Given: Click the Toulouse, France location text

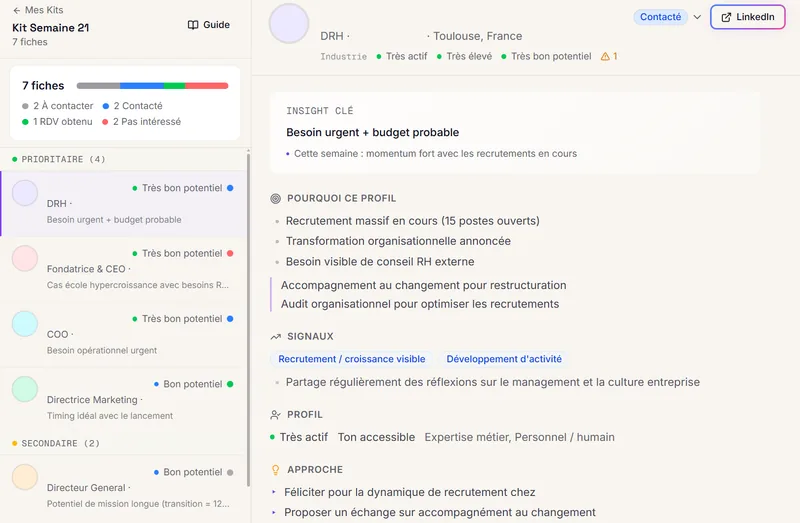Looking at the screenshot, I should [478, 36].
